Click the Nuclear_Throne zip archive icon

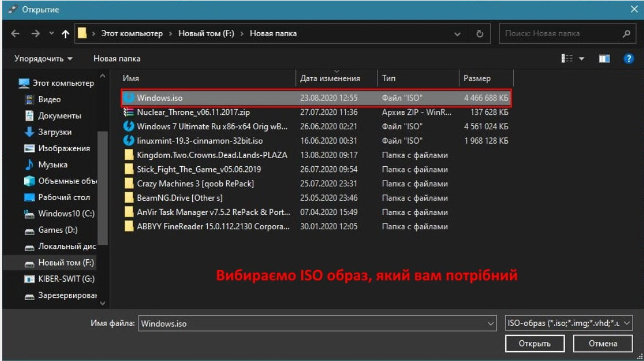tap(129, 113)
